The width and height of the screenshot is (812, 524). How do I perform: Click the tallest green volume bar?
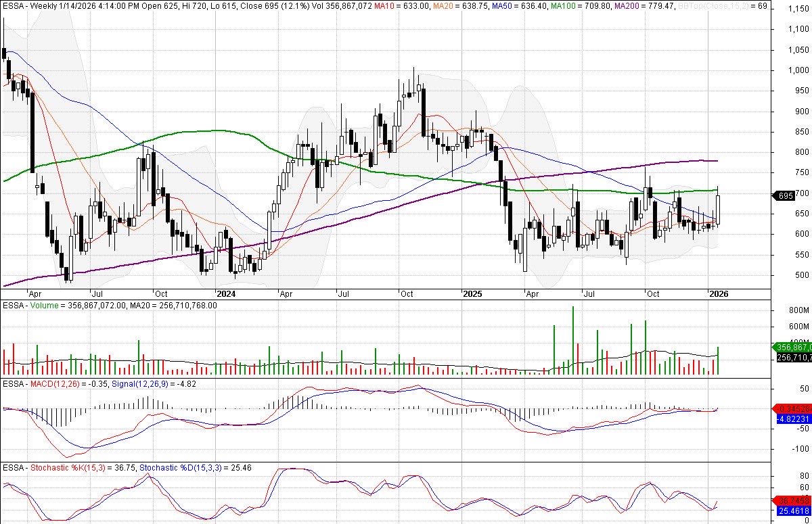click(x=572, y=340)
